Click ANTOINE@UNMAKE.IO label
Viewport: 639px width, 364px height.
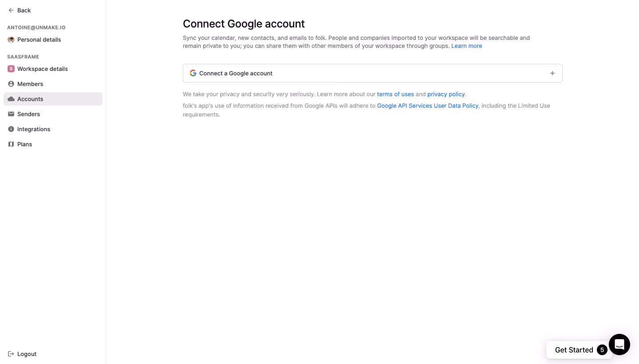[x=36, y=27]
